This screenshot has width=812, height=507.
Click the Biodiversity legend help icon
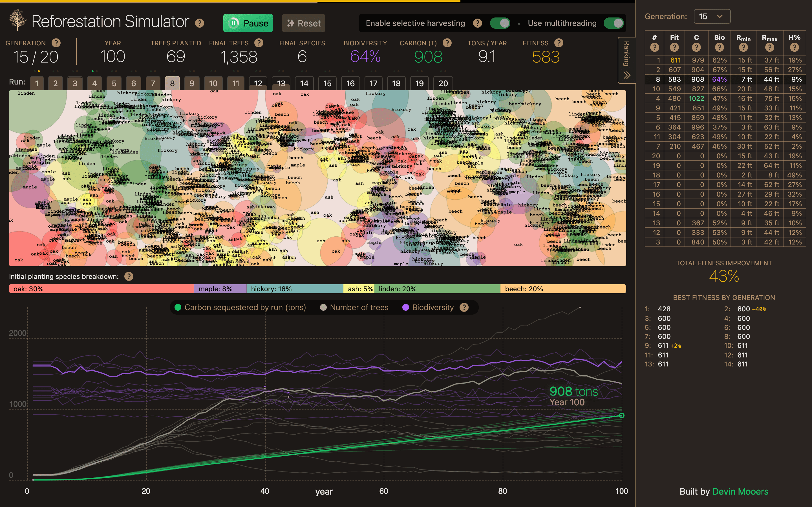click(464, 307)
